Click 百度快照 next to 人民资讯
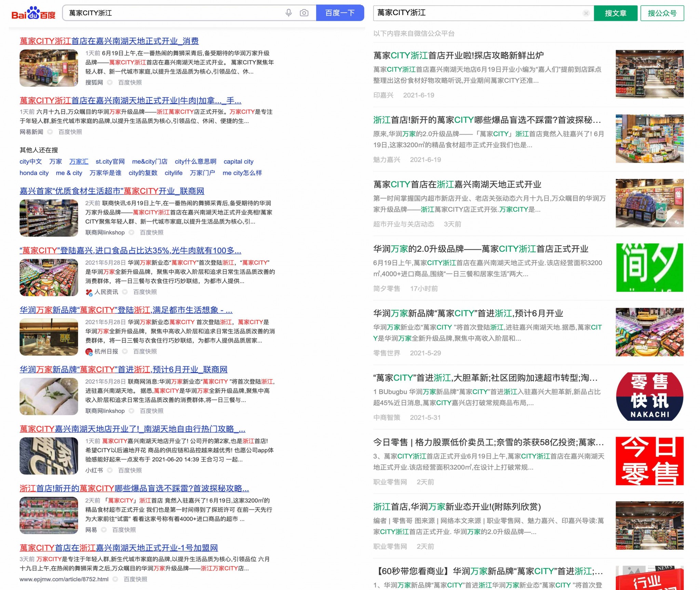700x590 pixels. click(145, 292)
